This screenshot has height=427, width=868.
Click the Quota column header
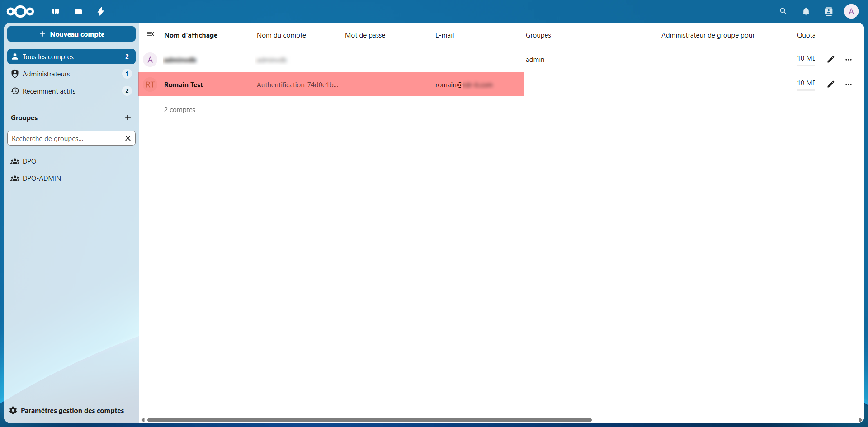[806, 35]
